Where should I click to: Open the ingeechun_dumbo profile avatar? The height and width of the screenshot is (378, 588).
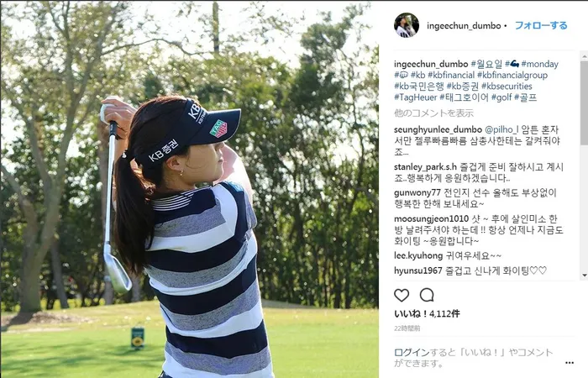(x=407, y=25)
